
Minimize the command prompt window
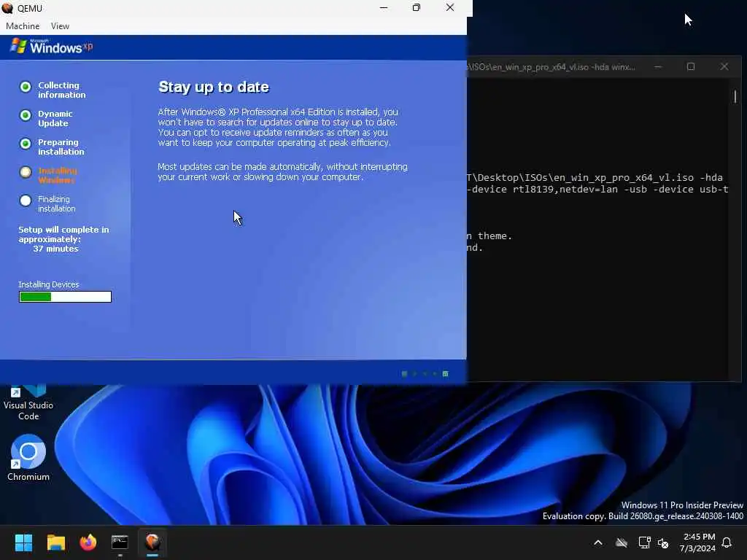click(x=658, y=66)
